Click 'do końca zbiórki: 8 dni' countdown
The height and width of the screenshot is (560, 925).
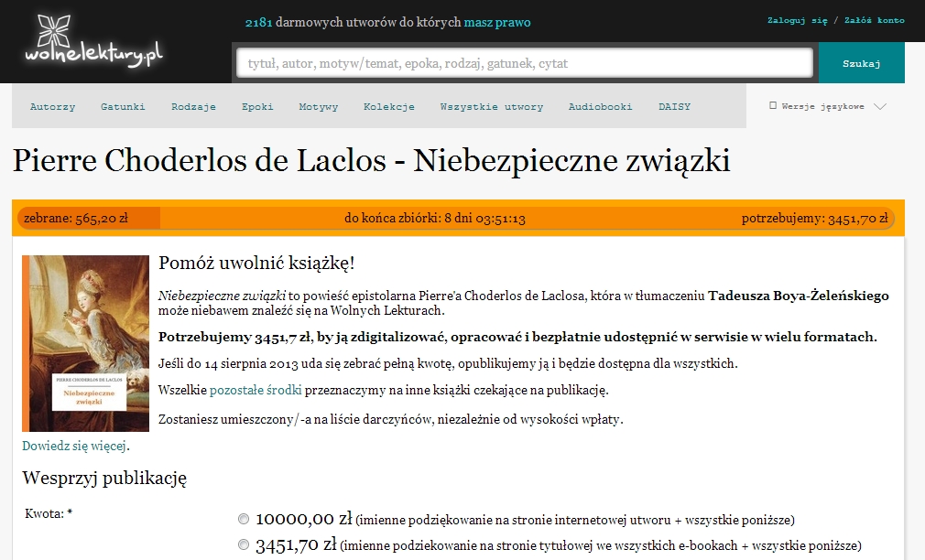coord(435,218)
